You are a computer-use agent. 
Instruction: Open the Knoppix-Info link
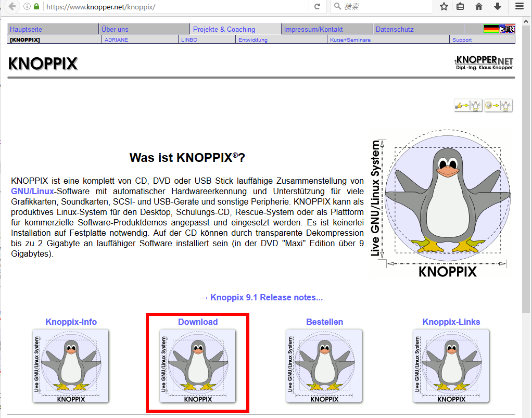(x=71, y=322)
